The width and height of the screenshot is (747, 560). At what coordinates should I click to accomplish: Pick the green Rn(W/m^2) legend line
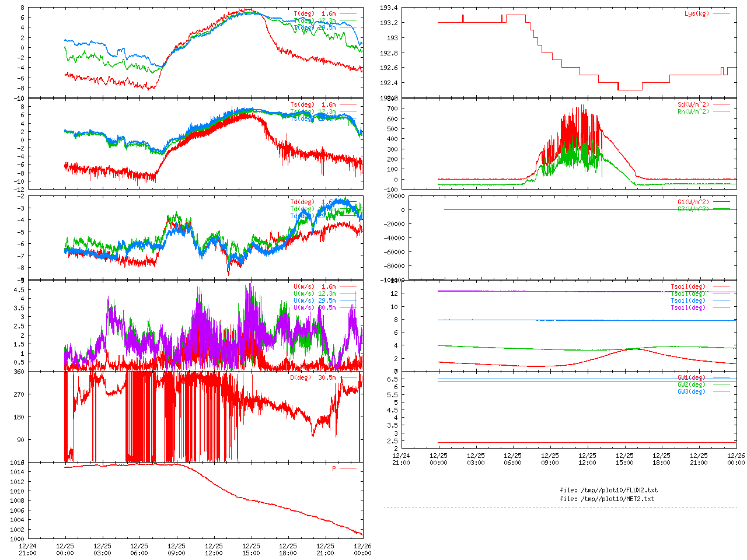[721, 111]
